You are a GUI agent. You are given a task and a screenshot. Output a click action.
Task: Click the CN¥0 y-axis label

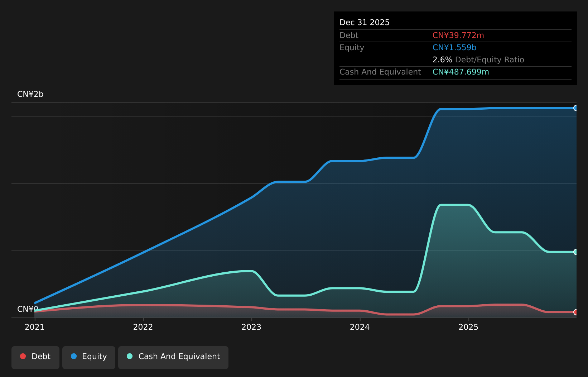(x=28, y=309)
